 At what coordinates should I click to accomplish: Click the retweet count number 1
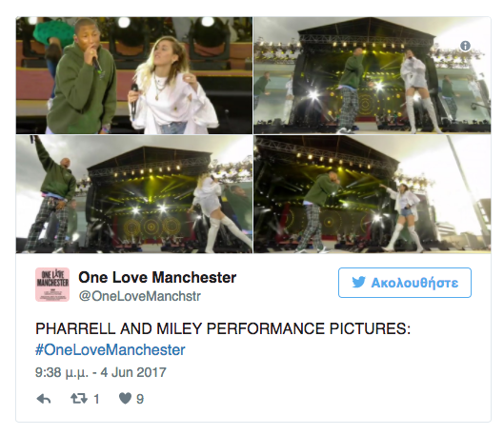pos(96,399)
